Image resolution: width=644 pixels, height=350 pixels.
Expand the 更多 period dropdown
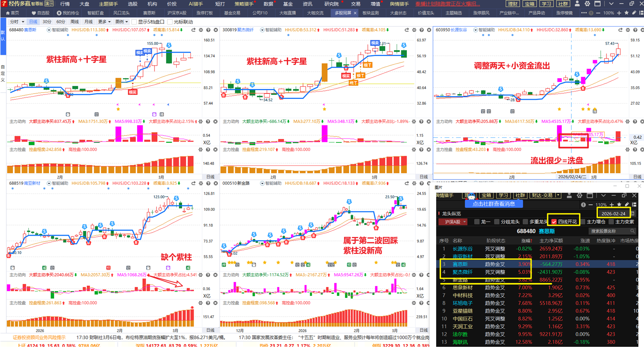point(105,22)
